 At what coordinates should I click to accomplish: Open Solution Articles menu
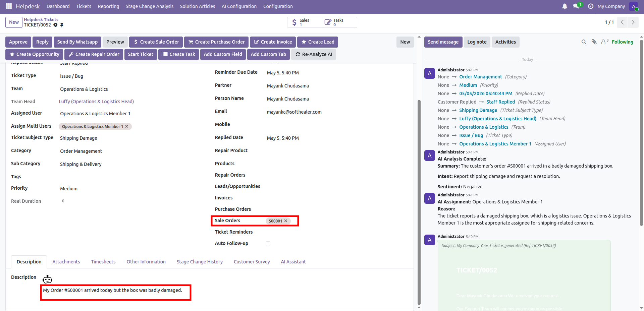[198, 6]
